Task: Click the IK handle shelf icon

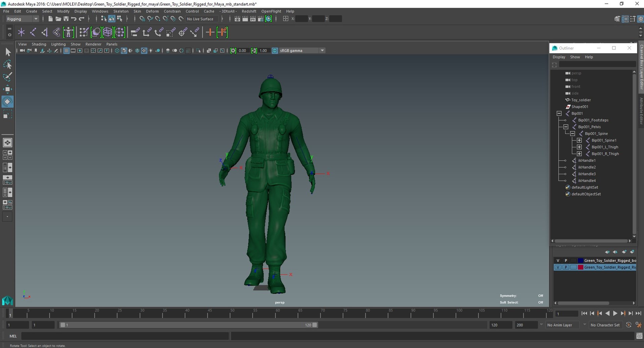Action: click(45, 32)
